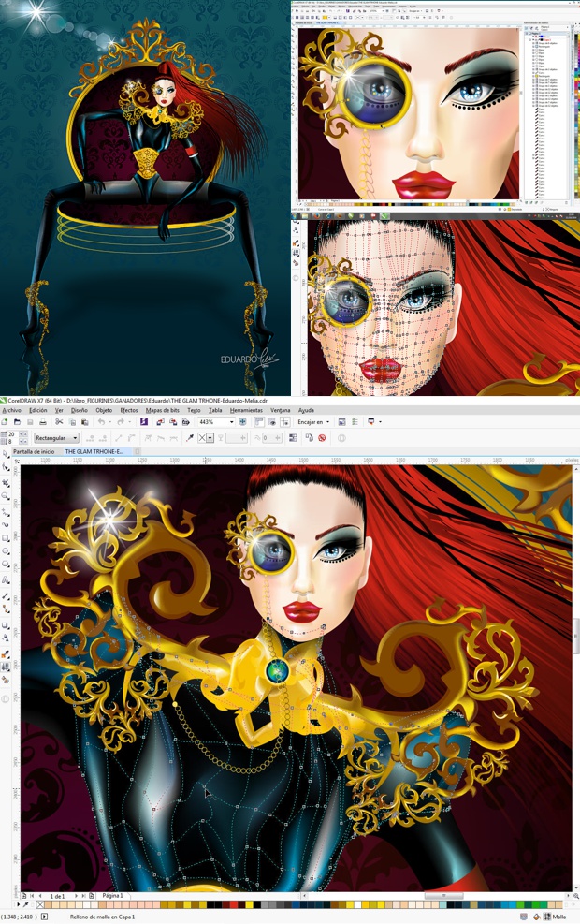Image resolution: width=580 pixels, height=924 pixels.
Task: Select the Text tool
Action: tap(6, 580)
